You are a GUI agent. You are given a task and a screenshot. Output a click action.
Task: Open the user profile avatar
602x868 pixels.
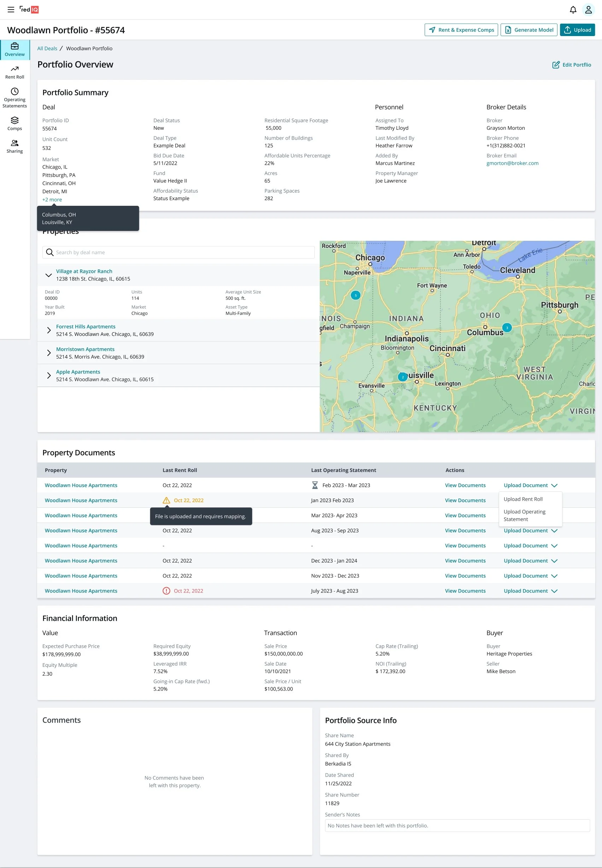coord(588,10)
